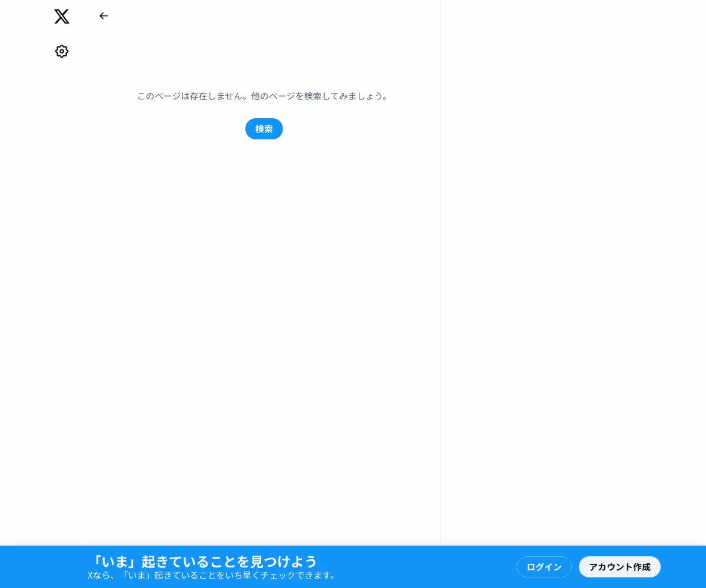Click the Xなら、「いま」起きていること subtitle text
Screen dimensions: 706x588
pos(212,576)
